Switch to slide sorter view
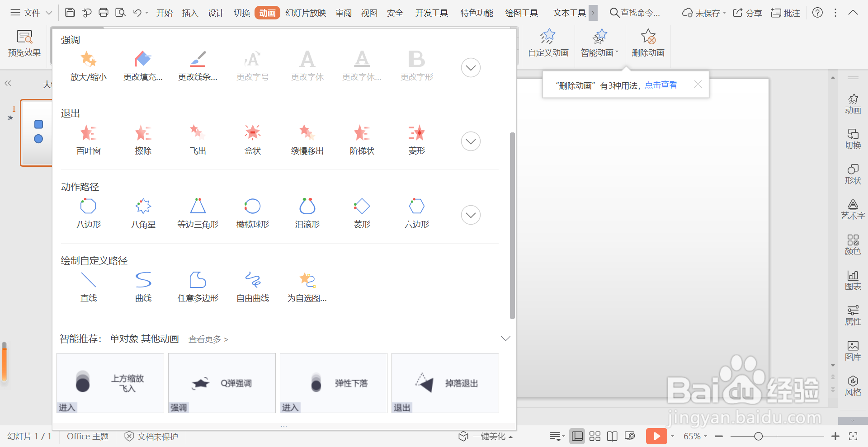Image resolution: width=868 pixels, height=447 pixels. pos(594,436)
